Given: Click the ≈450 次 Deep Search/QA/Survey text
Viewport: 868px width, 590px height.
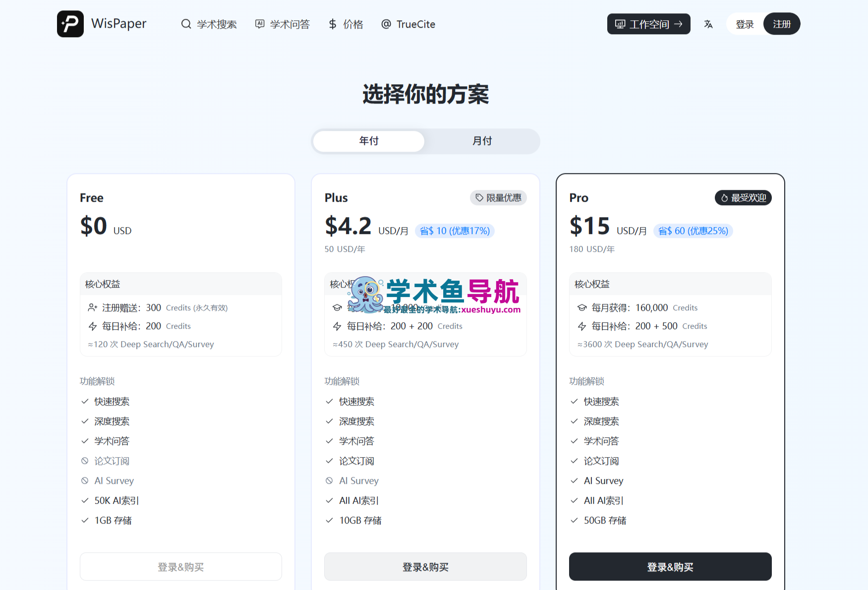Looking at the screenshot, I should pos(396,345).
